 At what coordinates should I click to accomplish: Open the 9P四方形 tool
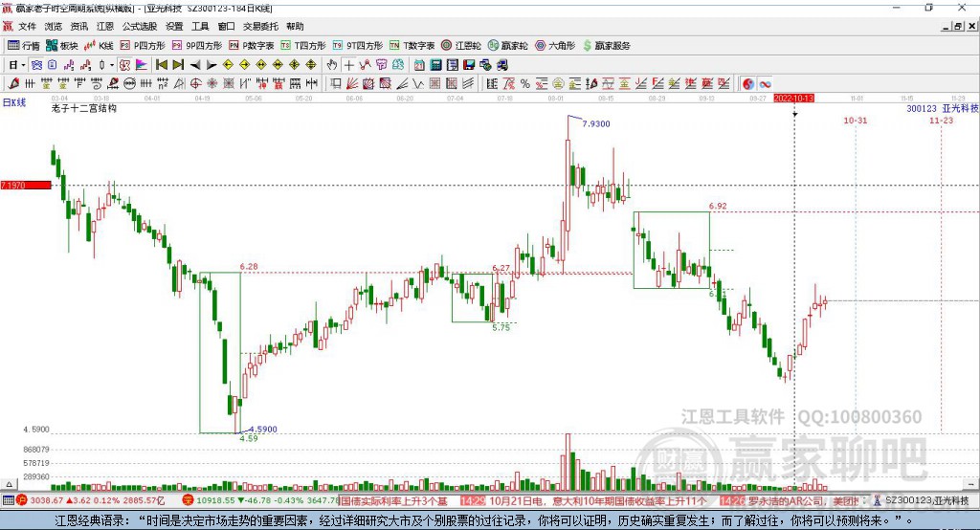(x=197, y=46)
